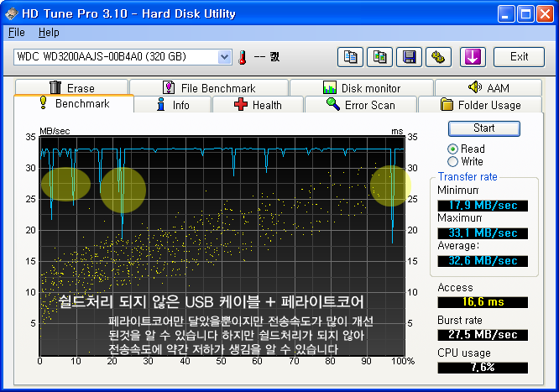Click the maximum 33.1 MB/sec value

point(483,233)
